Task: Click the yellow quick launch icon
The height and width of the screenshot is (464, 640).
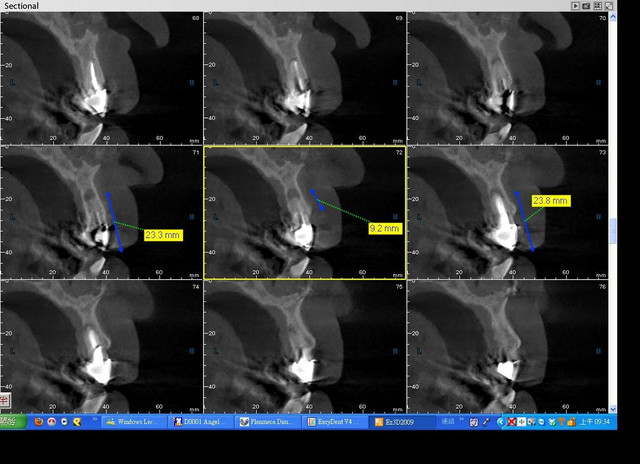Action: click(x=77, y=422)
